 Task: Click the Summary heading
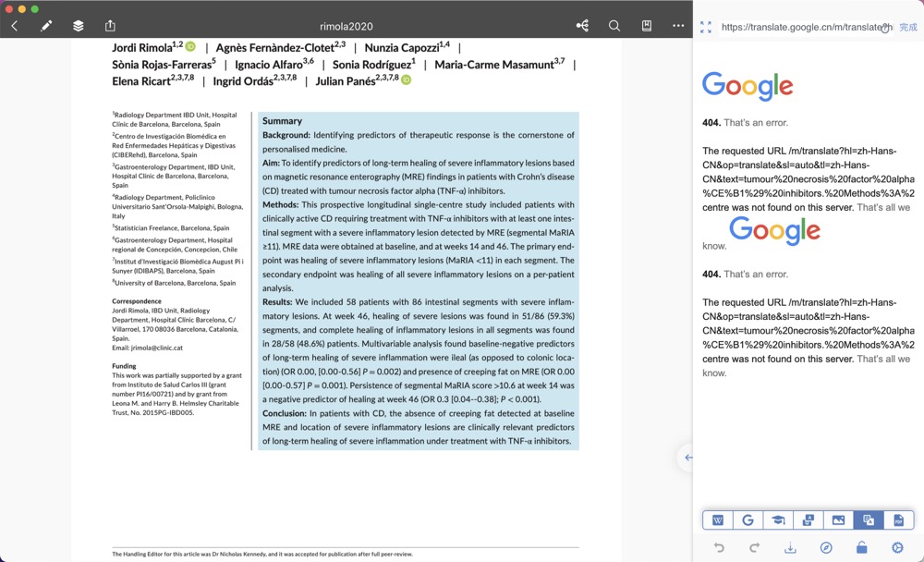[x=282, y=121]
